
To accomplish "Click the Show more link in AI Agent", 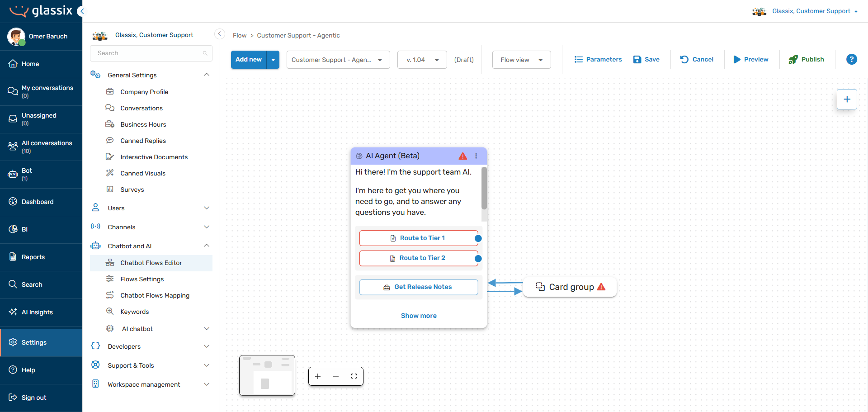I will 419,316.
